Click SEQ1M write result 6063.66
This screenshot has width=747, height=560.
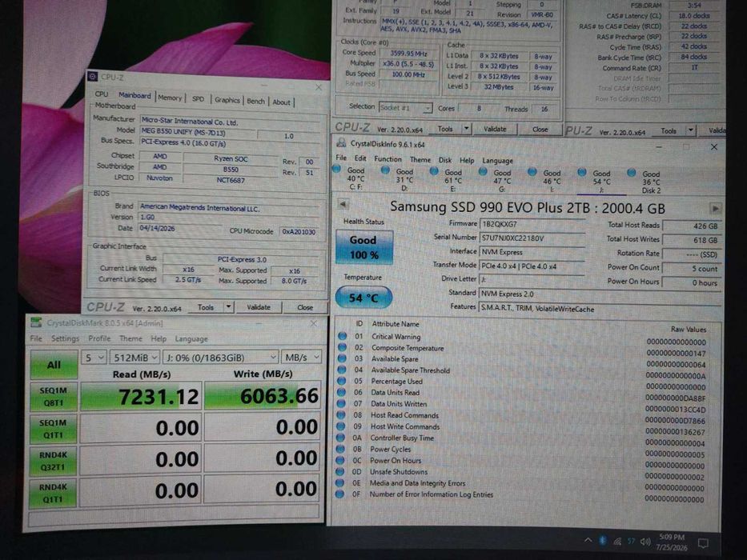(262, 396)
